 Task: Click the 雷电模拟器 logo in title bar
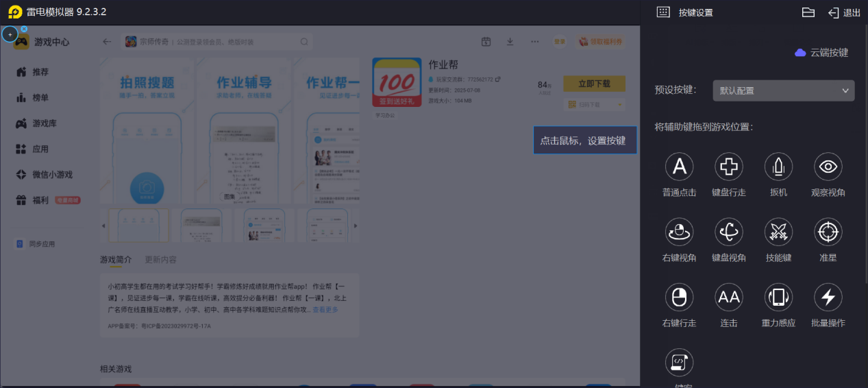click(x=14, y=12)
